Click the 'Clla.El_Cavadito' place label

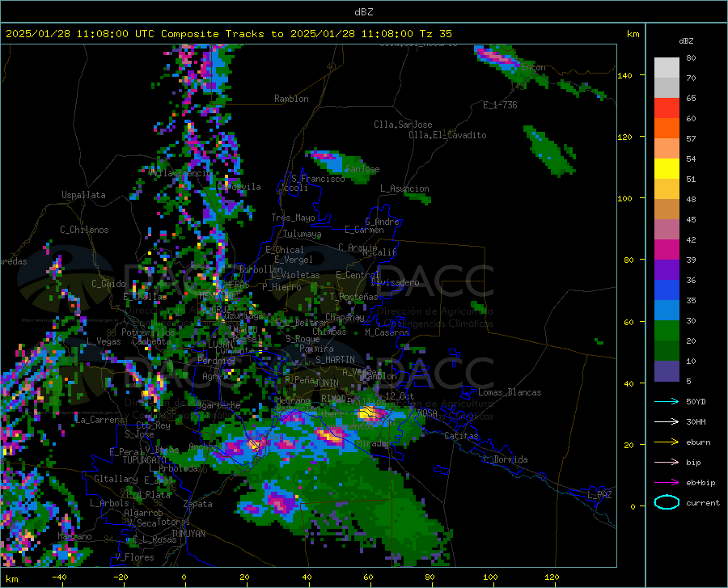(x=447, y=135)
